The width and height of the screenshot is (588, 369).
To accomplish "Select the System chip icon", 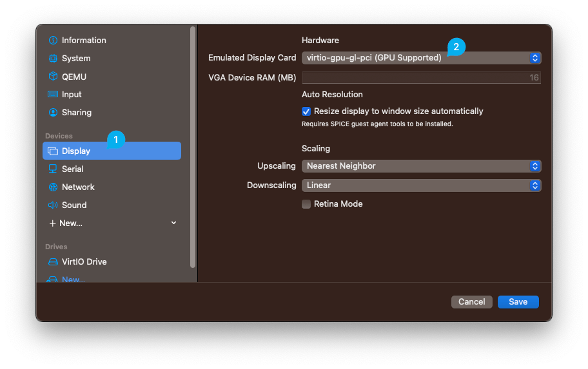I will point(53,58).
